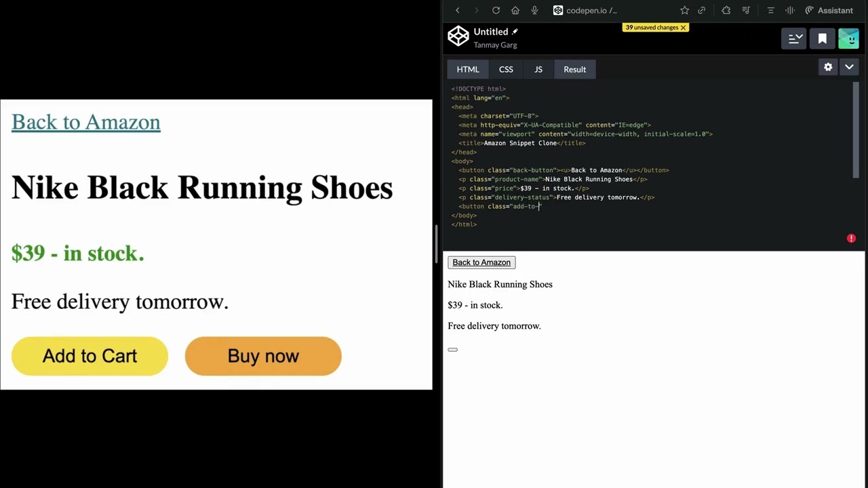Open the browser home icon

pyautogui.click(x=515, y=10)
